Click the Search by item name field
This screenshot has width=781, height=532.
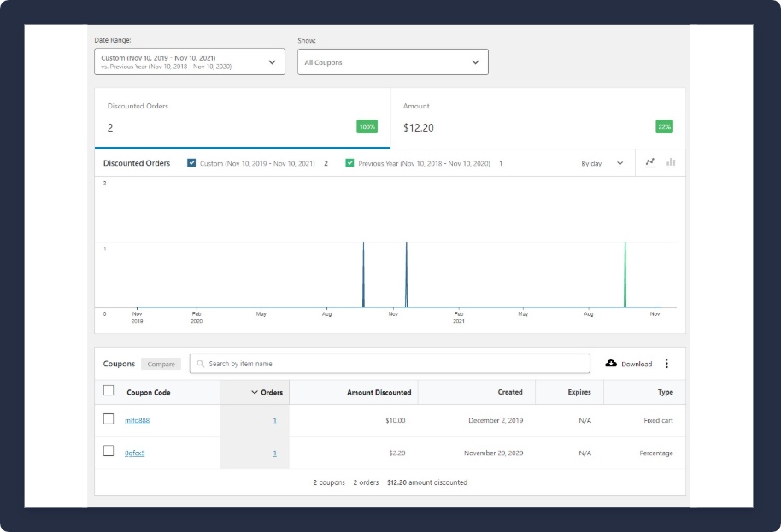393,364
